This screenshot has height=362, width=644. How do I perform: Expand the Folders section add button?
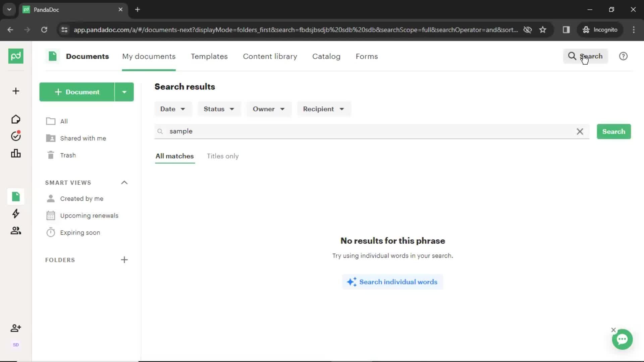124,260
